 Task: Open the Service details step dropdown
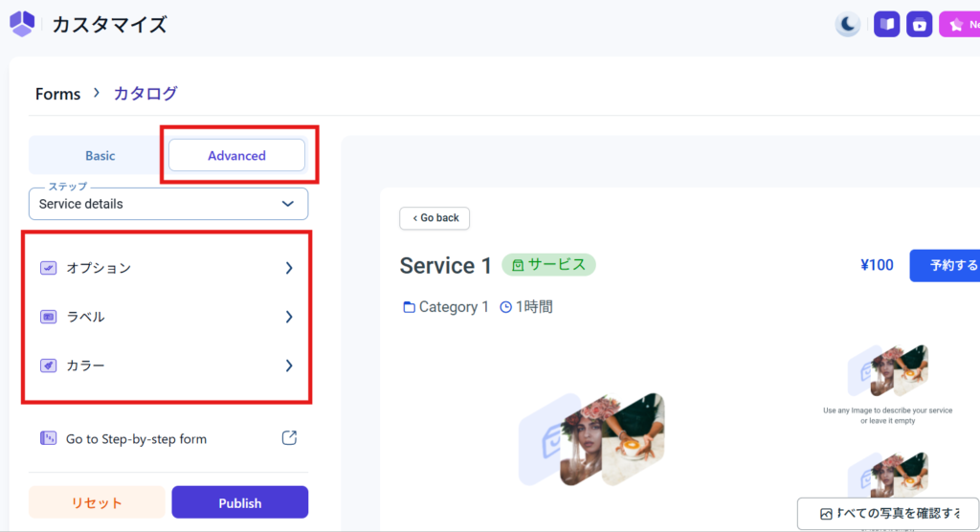click(x=168, y=204)
